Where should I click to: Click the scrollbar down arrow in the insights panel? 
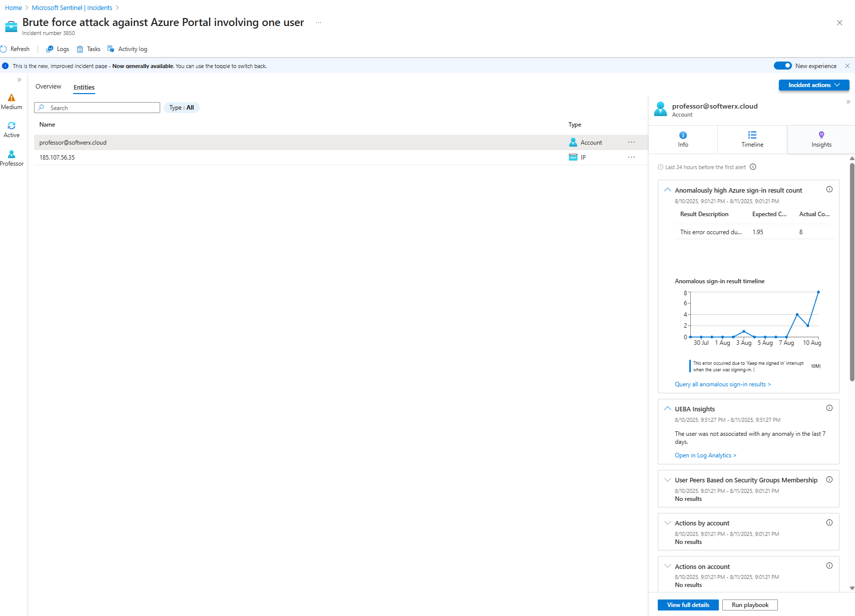pyautogui.click(x=852, y=588)
